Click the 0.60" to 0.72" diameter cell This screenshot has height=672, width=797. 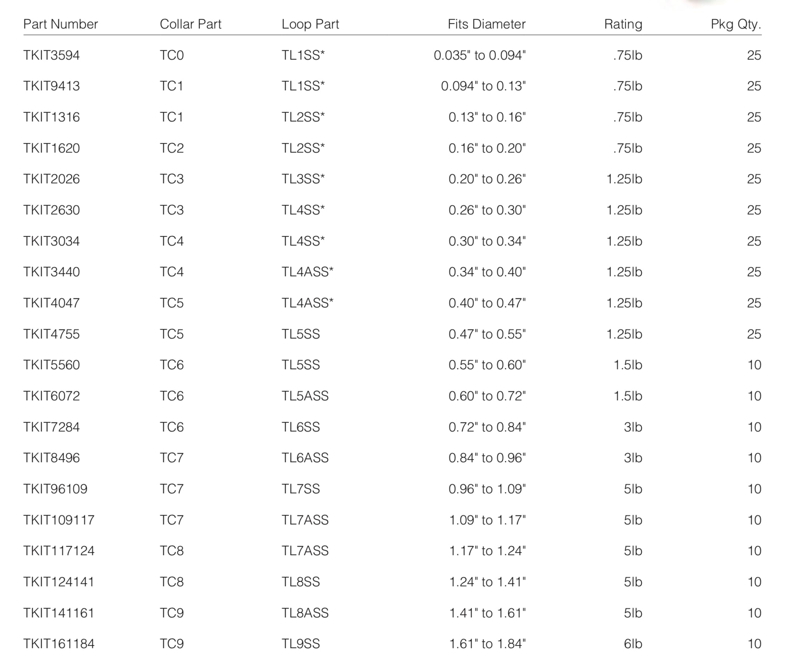487,396
